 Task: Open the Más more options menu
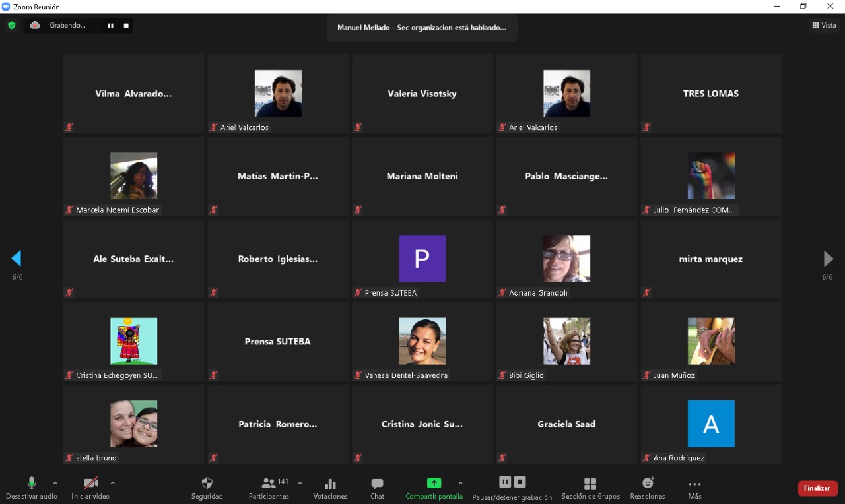(694, 484)
